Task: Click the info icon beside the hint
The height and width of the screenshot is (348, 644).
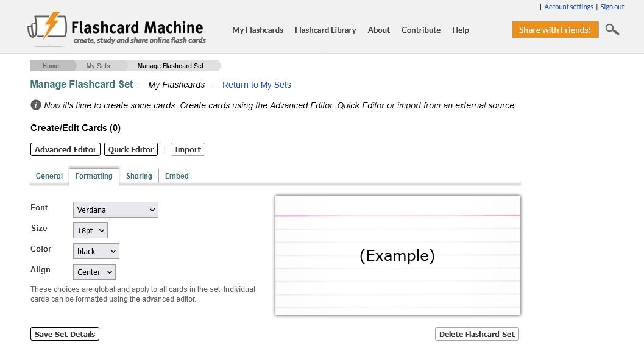Action: [x=36, y=105]
